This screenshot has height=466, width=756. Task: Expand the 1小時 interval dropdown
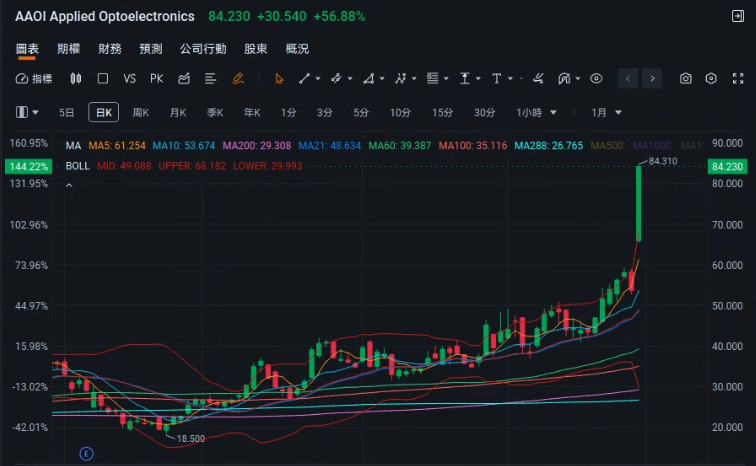click(536, 113)
